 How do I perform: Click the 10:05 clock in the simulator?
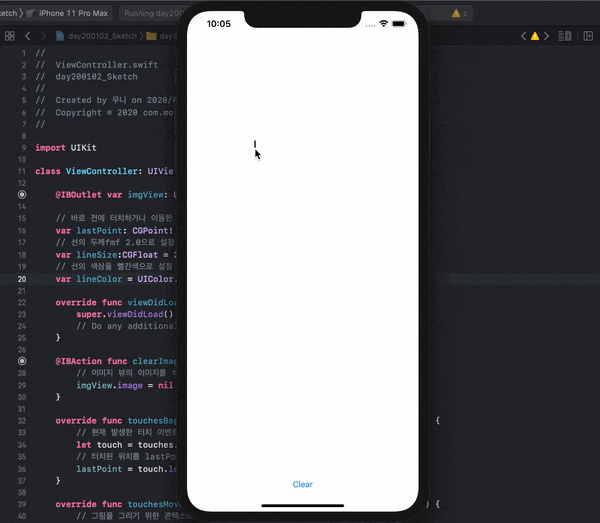(218, 24)
